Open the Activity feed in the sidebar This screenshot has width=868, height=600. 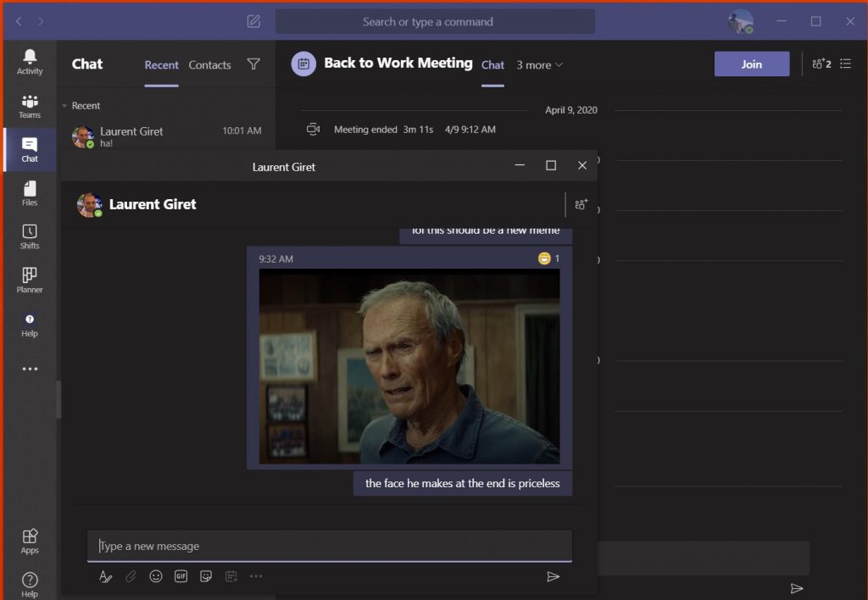coord(30,62)
